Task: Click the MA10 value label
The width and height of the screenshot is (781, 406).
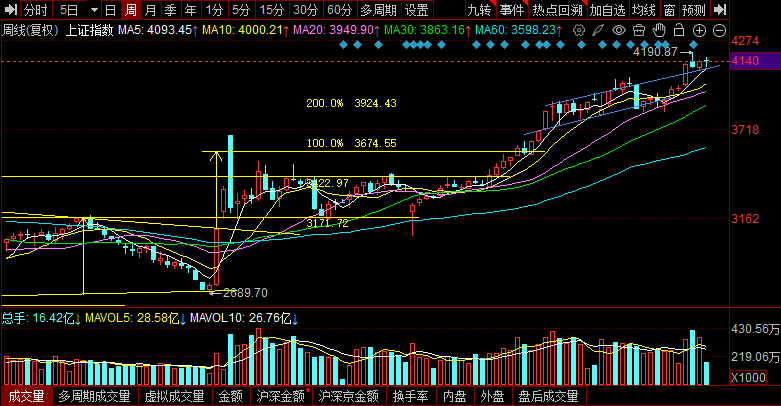Action: click(x=245, y=30)
